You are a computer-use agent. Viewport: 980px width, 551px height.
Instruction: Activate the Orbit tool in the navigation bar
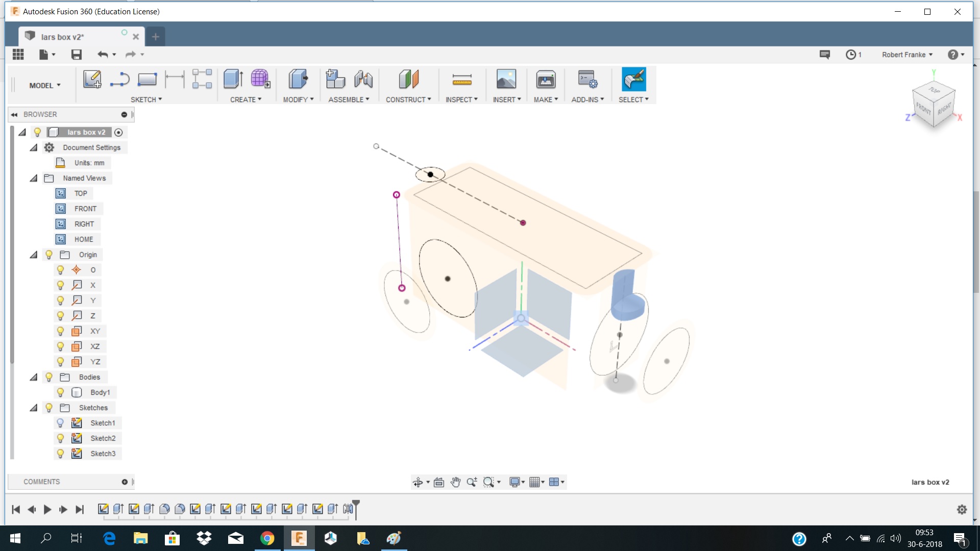pos(418,482)
